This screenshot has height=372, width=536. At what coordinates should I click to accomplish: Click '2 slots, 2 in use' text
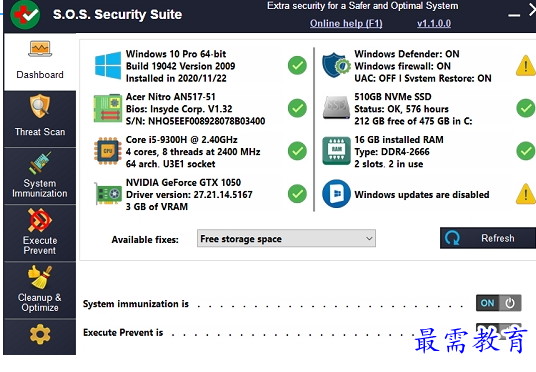pyautogui.click(x=389, y=164)
